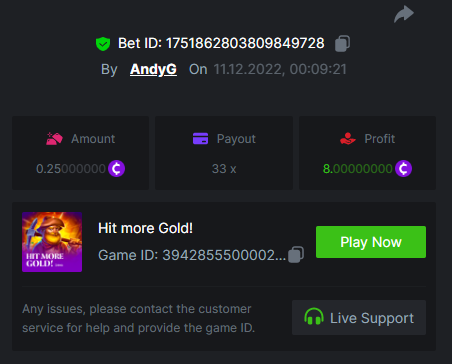The width and height of the screenshot is (452, 364).
Task: Click the Play Now button
Action: 371,242
